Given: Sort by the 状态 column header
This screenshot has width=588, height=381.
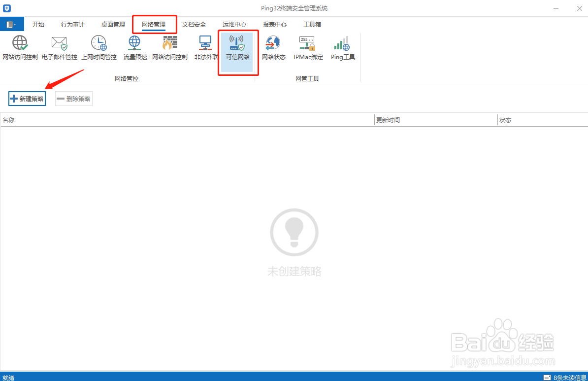Looking at the screenshot, I should 543,120.
